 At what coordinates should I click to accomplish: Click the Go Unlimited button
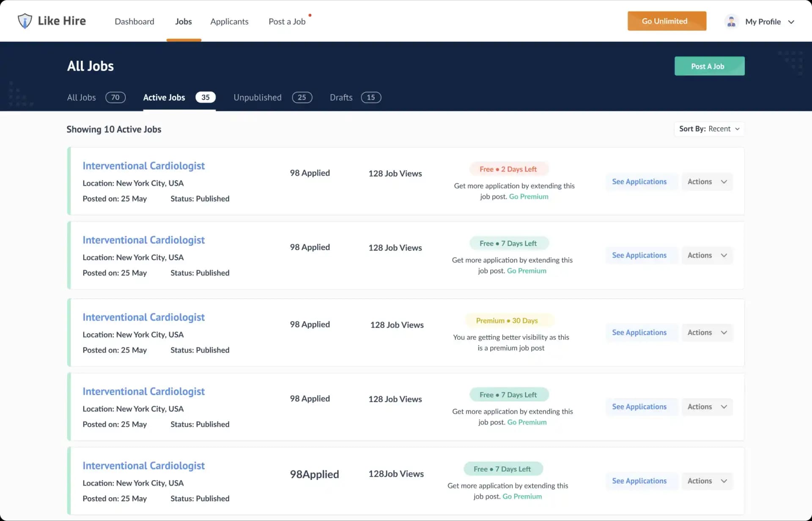pyautogui.click(x=667, y=21)
